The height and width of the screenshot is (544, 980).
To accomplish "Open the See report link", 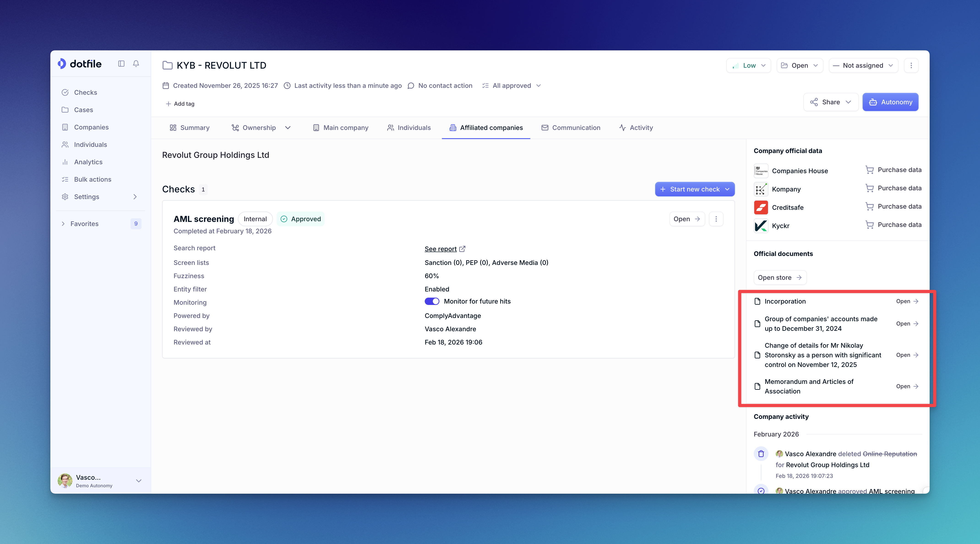I will coord(441,249).
